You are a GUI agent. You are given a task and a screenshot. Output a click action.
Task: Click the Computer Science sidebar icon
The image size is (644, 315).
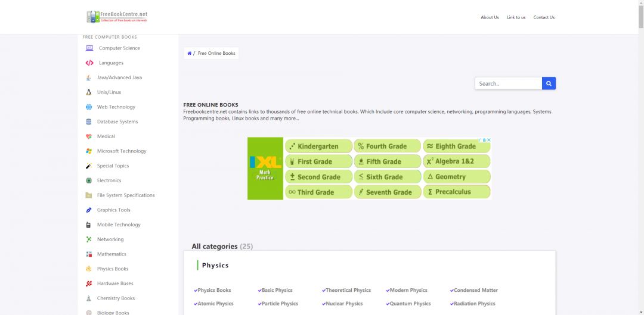(x=89, y=48)
